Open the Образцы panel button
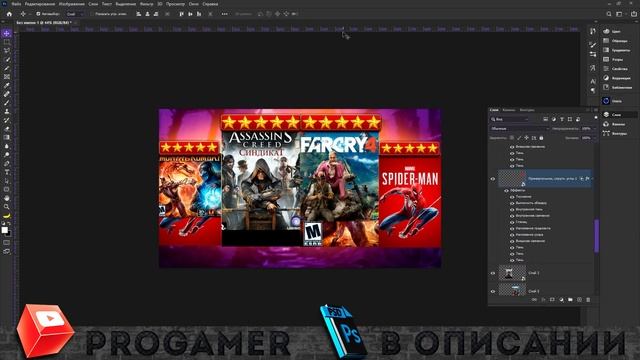The width and height of the screenshot is (640, 360). (617, 40)
